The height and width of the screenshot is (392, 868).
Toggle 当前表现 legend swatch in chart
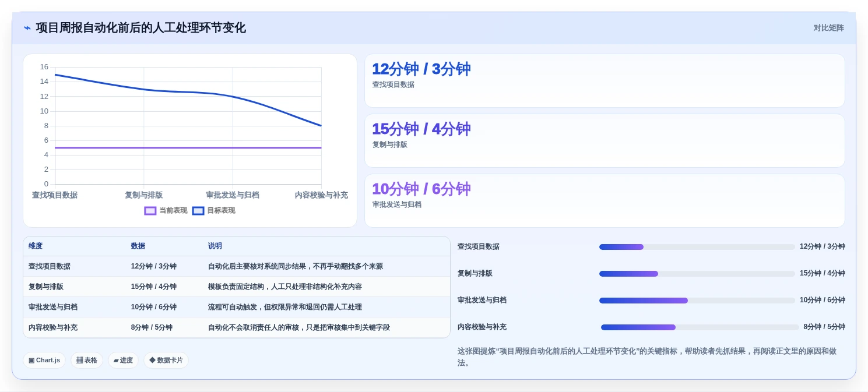tap(150, 211)
